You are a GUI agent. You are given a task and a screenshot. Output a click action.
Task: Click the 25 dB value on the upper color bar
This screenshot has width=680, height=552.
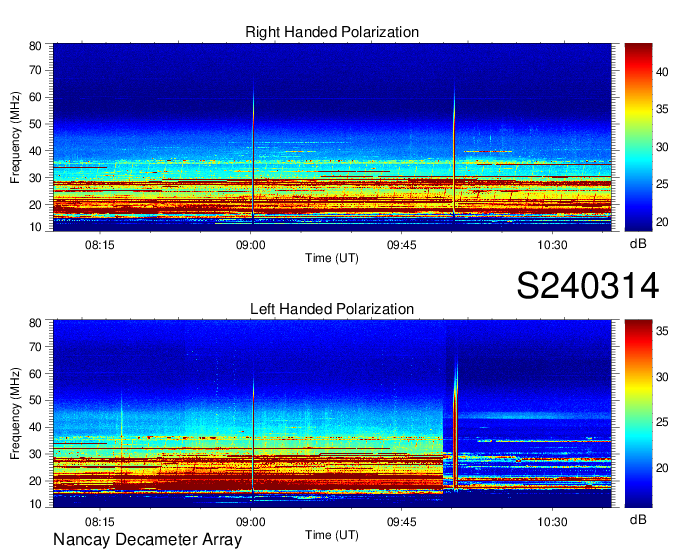(662, 185)
